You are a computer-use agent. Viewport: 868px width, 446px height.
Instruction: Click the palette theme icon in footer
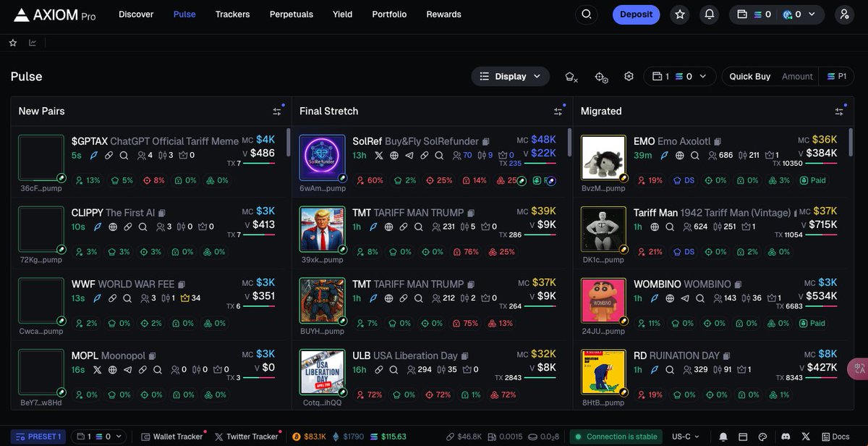(762, 437)
